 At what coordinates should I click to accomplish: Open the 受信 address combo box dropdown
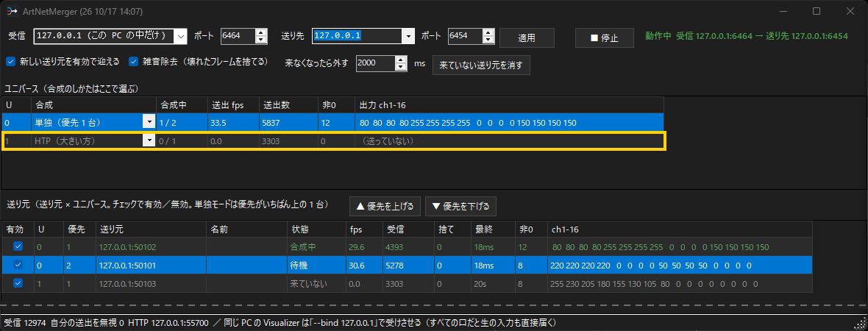pos(180,37)
